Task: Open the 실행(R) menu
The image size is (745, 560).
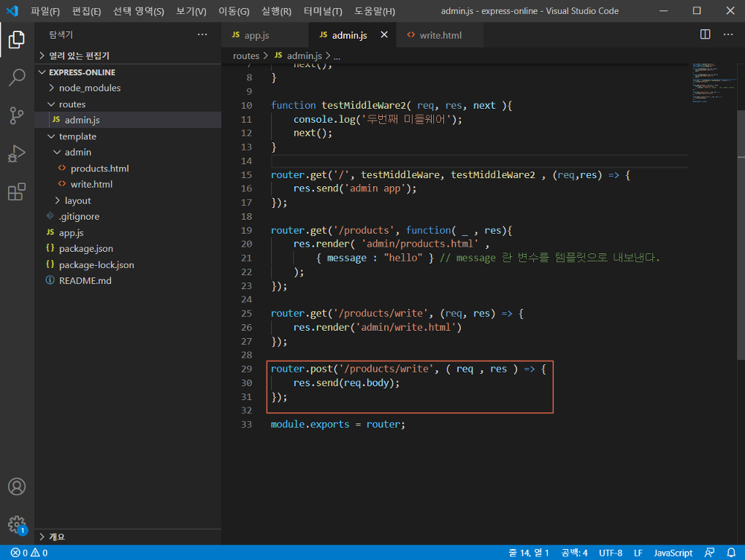Action: point(277,11)
